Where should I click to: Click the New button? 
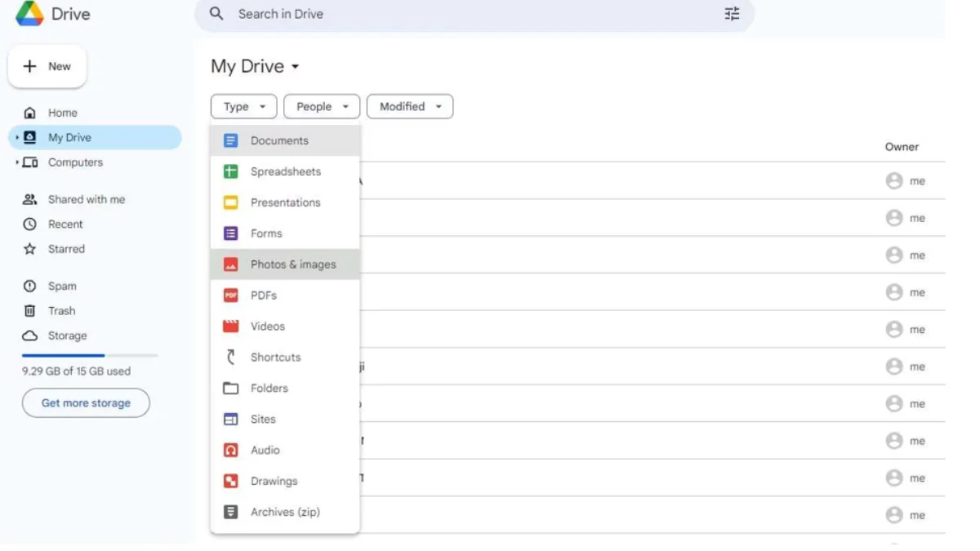coord(47,67)
